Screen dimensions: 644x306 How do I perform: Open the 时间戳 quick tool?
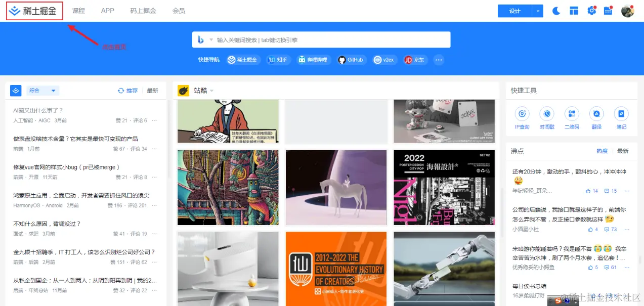coord(547,118)
